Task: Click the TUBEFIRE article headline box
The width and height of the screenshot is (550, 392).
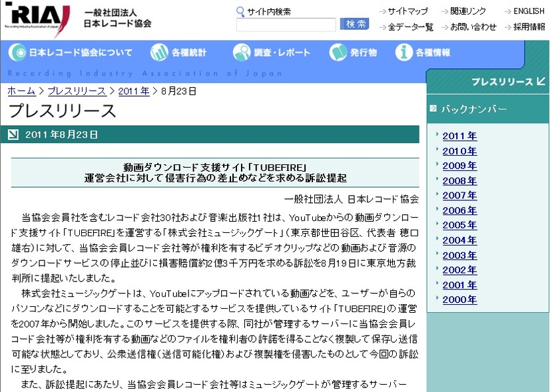Action: pos(215,172)
